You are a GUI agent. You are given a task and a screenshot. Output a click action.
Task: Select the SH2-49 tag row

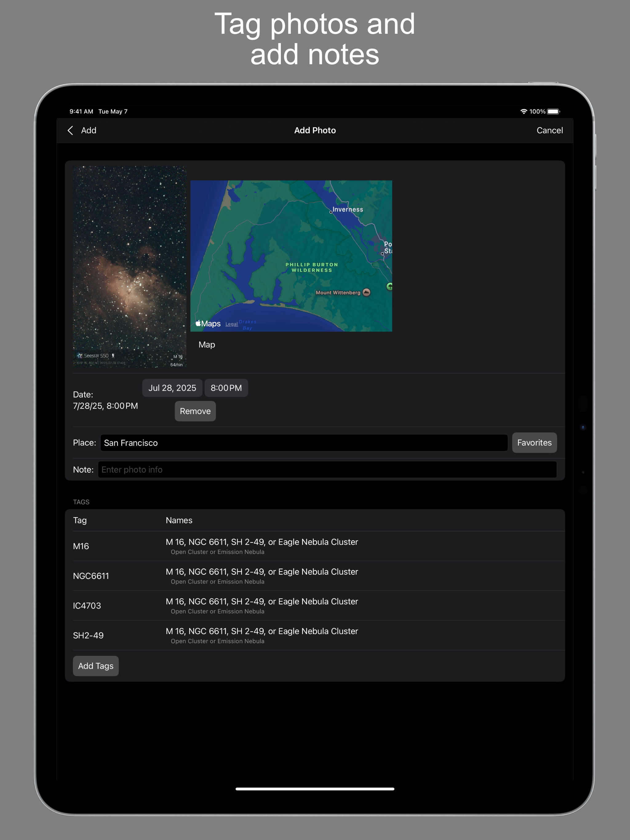315,635
